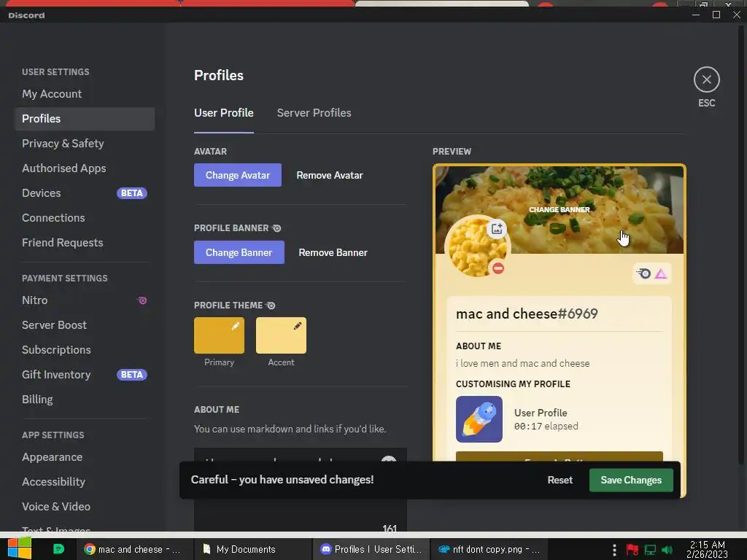Open the Windows Start button

pos(19,548)
